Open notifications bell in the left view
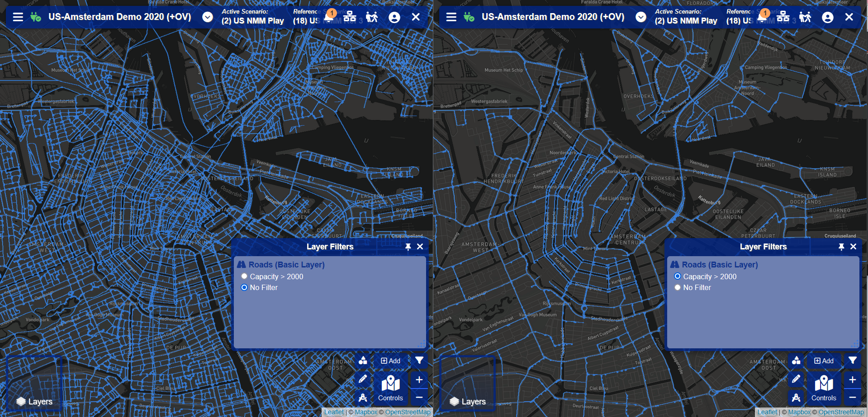868x417 pixels. pyautogui.click(x=330, y=16)
